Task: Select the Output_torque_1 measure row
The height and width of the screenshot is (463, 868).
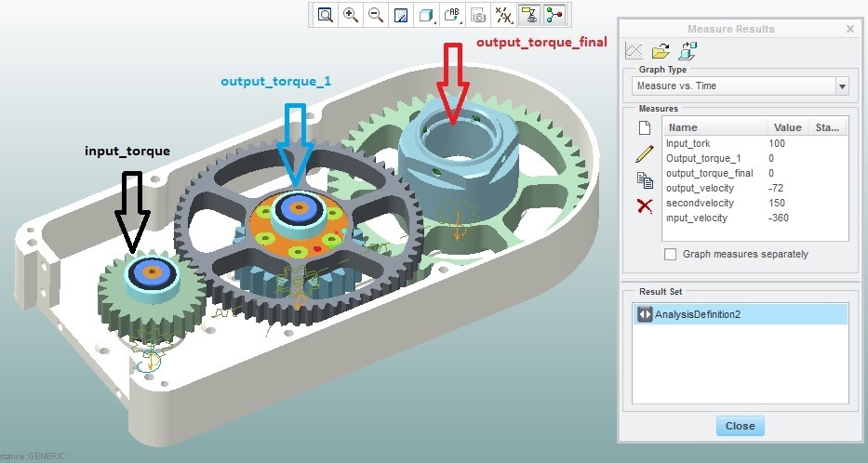Action: [755, 158]
